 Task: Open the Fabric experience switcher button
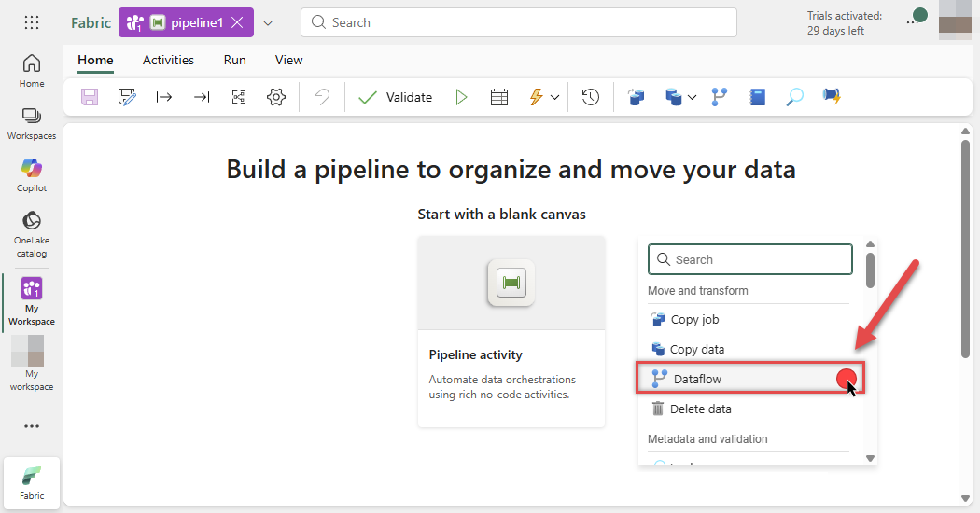(32, 483)
